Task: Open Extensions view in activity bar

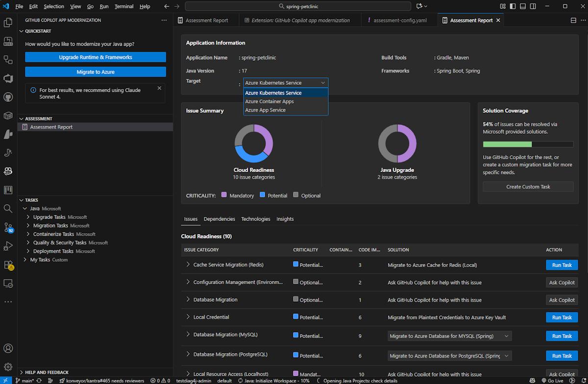Action: point(8,264)
